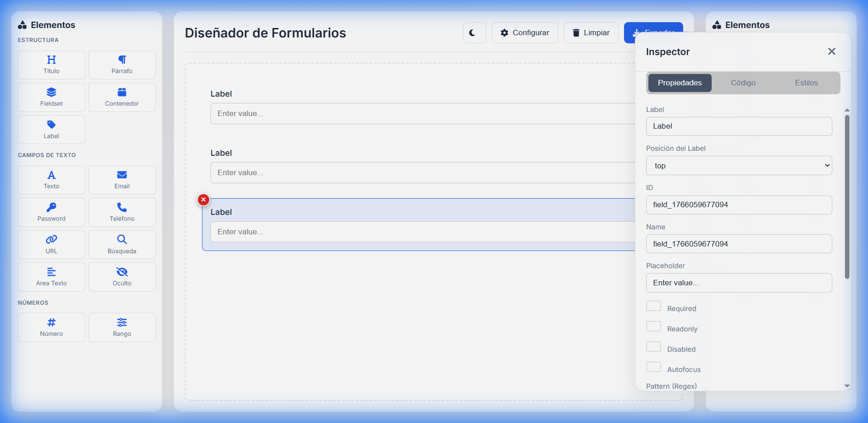
Task: Toggle dark mode with moon icon
Action: point(474,33)
